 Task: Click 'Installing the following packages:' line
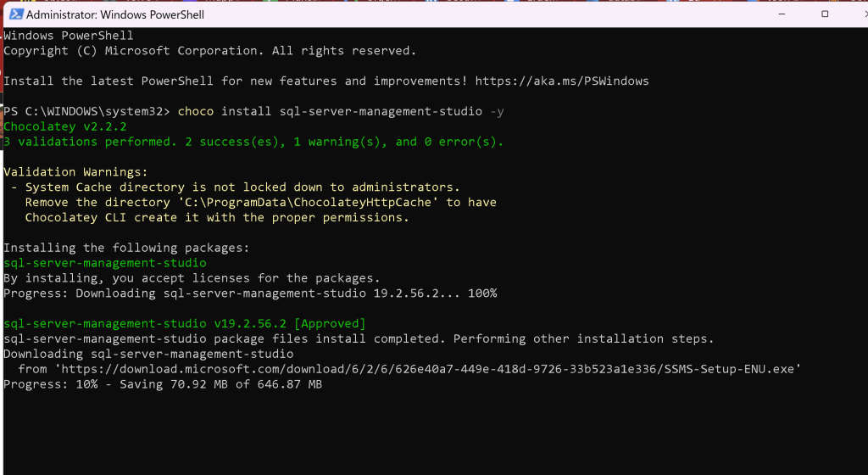coord(127,248)
